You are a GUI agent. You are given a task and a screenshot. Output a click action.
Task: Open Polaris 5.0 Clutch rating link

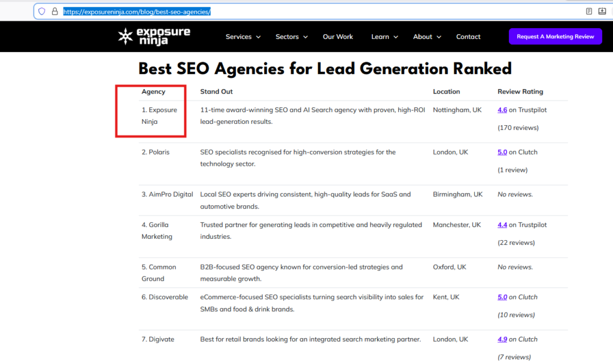coord(502,152)
